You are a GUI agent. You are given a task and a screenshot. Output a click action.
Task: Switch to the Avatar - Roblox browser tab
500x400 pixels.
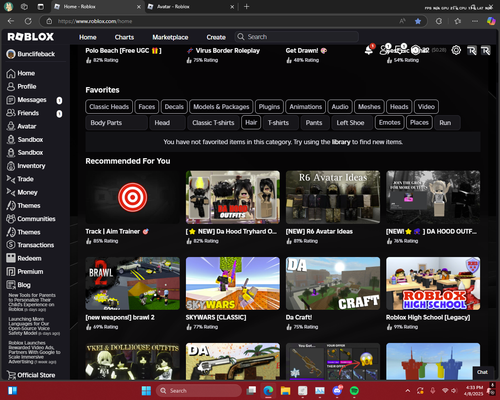191,7
